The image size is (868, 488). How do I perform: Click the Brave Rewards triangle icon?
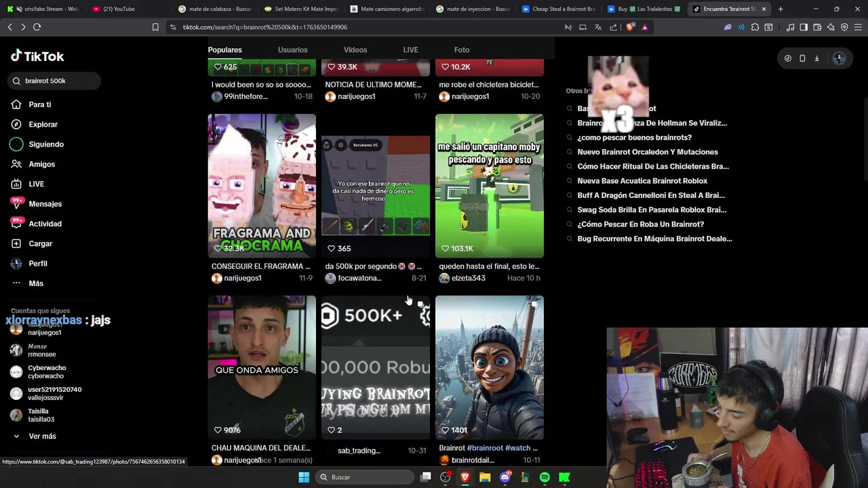point(644,27)
